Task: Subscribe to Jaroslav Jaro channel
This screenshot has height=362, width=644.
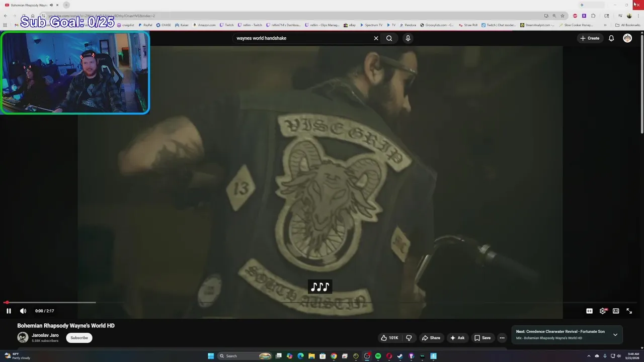Action: pos(79,338)
